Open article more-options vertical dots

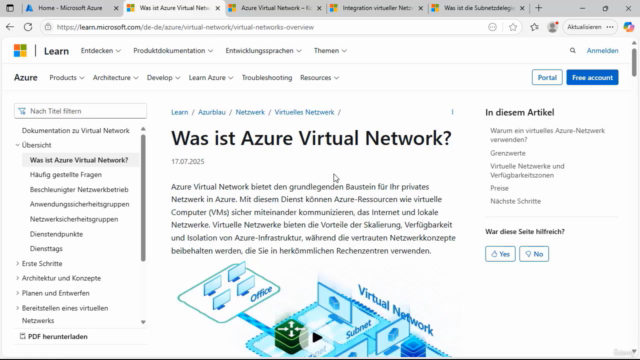[452, 112]
